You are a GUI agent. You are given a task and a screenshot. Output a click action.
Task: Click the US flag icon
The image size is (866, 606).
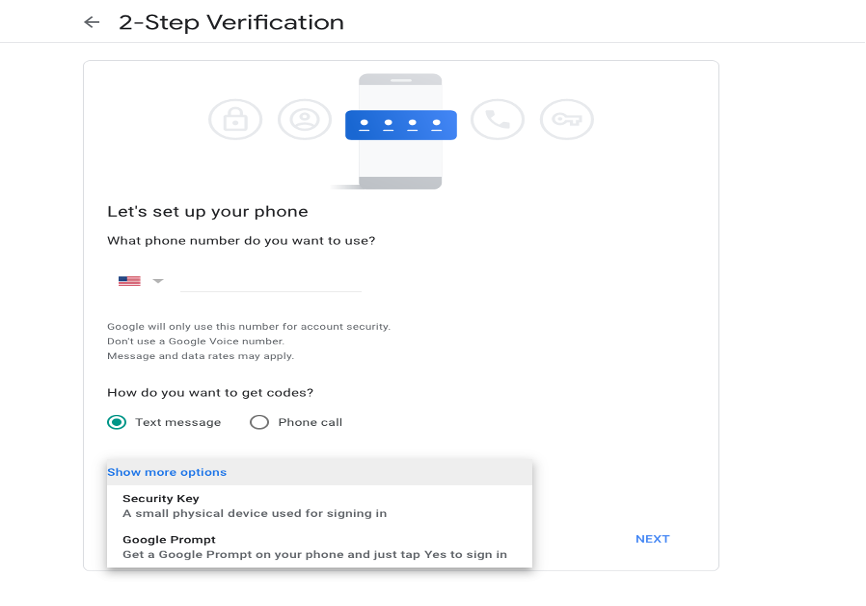[x=129, y=281]
